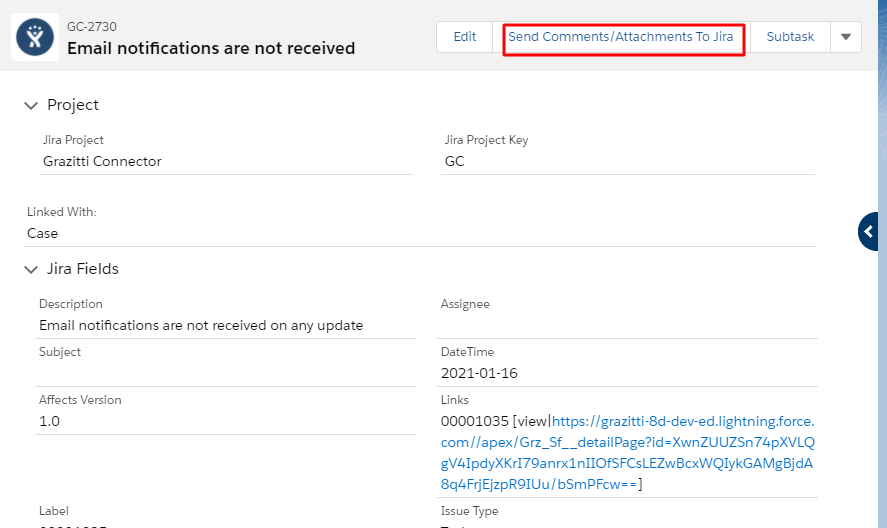Open the more actions dropdown arrow

pos(846,37)
